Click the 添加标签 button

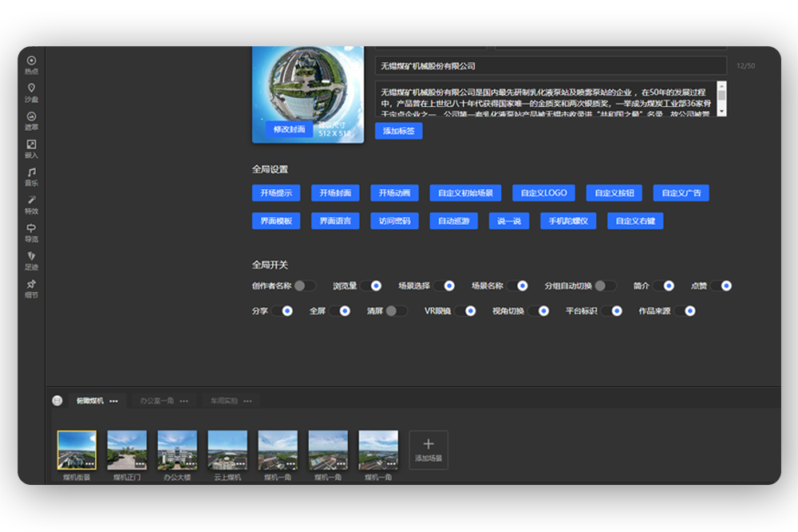pos(398,132)
